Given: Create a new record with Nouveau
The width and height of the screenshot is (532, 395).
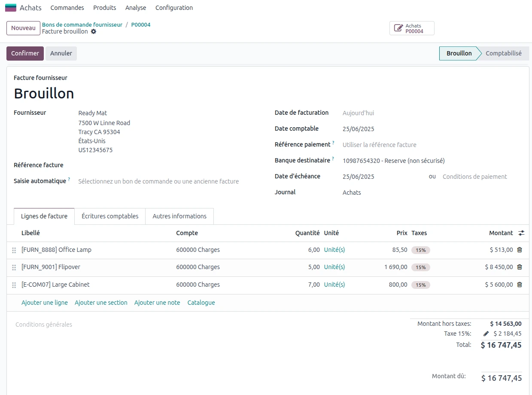Looking at the screenshot, I should [x=23, y=28].
